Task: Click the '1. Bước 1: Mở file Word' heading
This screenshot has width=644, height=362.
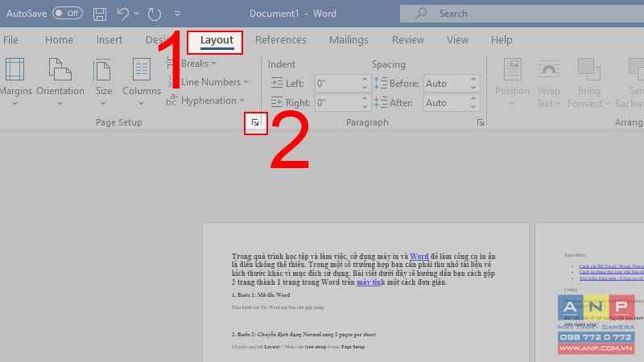Action: click(x=261, y=295)
